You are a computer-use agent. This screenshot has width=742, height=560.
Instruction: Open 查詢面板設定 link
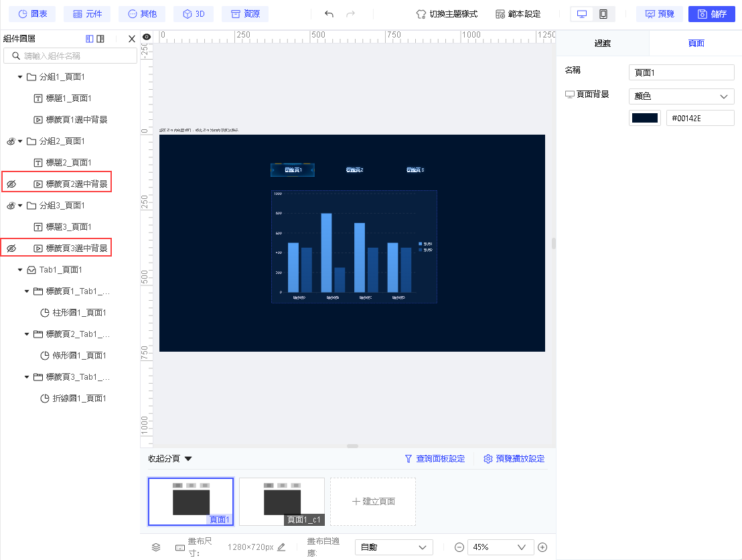pyautogui.click(x=435, y=459)
